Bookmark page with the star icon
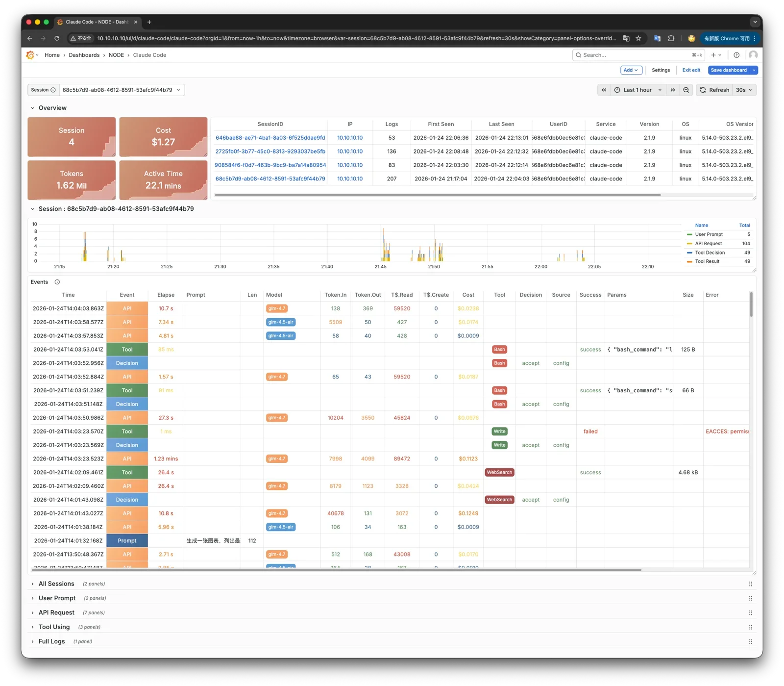The width and height of the screenshot is (784, 686). click(x=638, y=38)
